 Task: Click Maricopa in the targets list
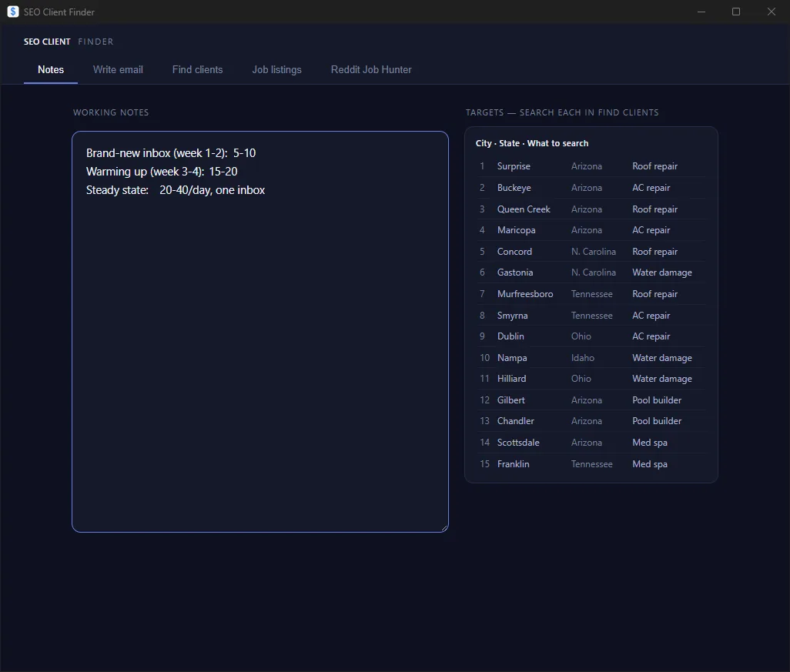coord(516,230)
